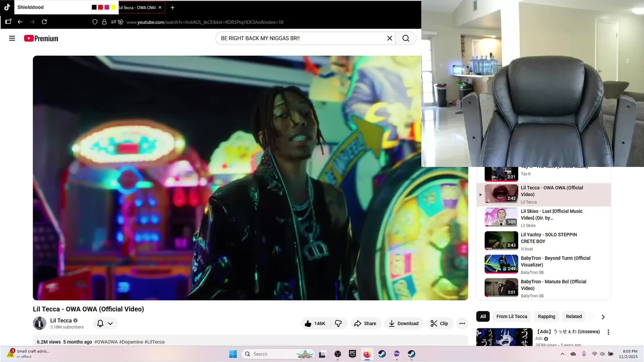The height and width of the screenshot is (362, 644).
Task: Close the Lil Tecca - OWA OWA tab
Action: 160,8
